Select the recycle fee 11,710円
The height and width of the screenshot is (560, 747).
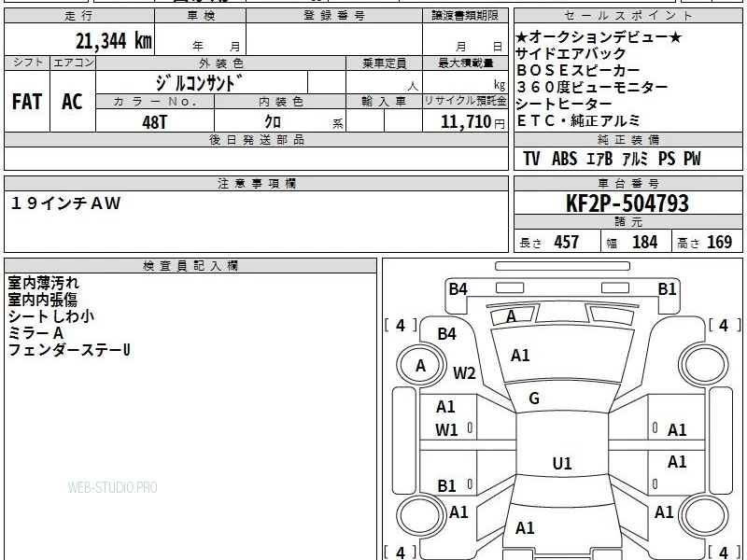click(472, 122)
